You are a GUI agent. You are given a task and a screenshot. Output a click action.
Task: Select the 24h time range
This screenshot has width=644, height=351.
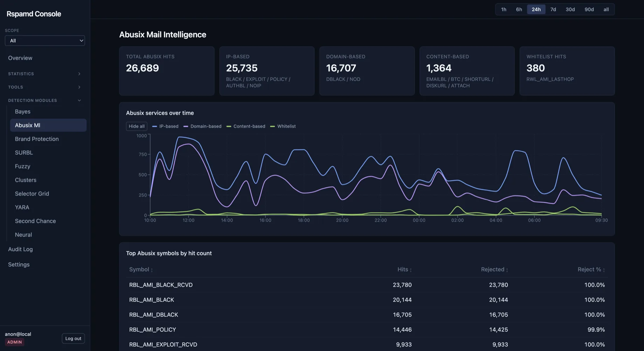pyautogui.click(x=536, y=9)
